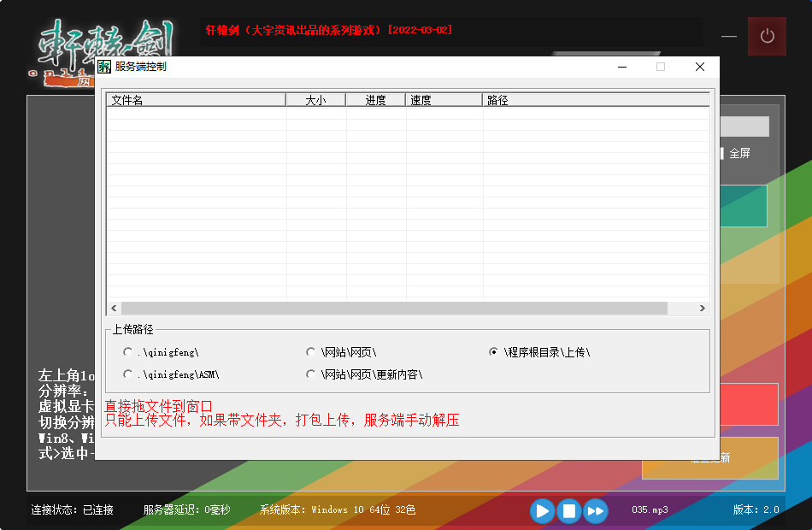This screenshot has height=530, width=812.
Task: Click the file list's right scroll arrow
Action: click(703, 309)
